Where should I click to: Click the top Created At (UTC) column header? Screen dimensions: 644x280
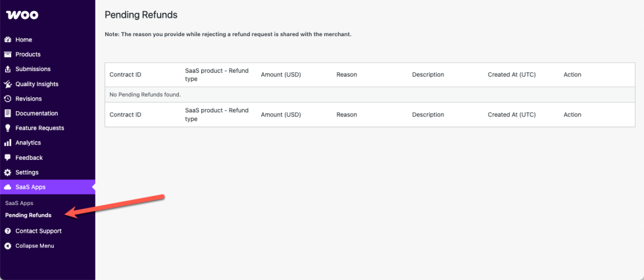pyautogui.click(x=511, y=75)
